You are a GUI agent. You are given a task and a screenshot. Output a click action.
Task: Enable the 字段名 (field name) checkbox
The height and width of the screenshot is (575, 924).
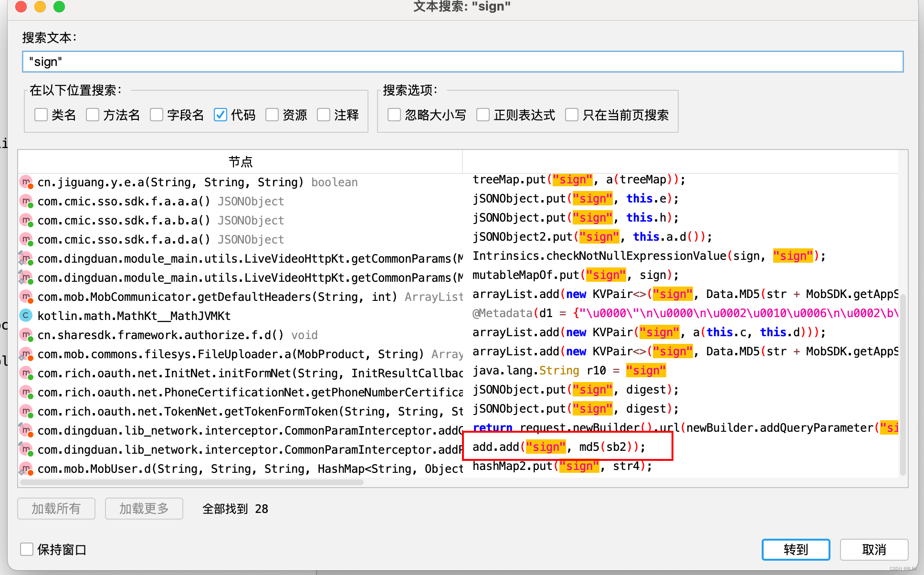tap(157, 115)
